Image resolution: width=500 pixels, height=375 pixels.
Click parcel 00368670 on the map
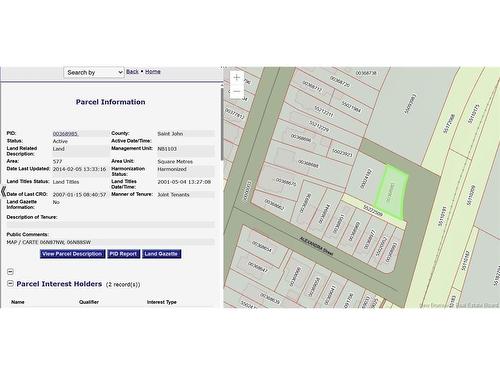pos(286,182)
